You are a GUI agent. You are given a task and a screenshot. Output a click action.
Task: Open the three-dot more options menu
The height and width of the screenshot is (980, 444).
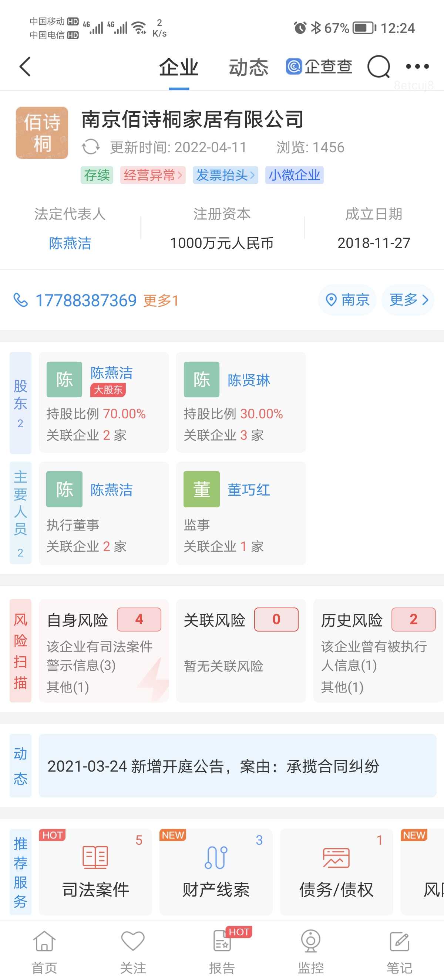tap(417, 67)
